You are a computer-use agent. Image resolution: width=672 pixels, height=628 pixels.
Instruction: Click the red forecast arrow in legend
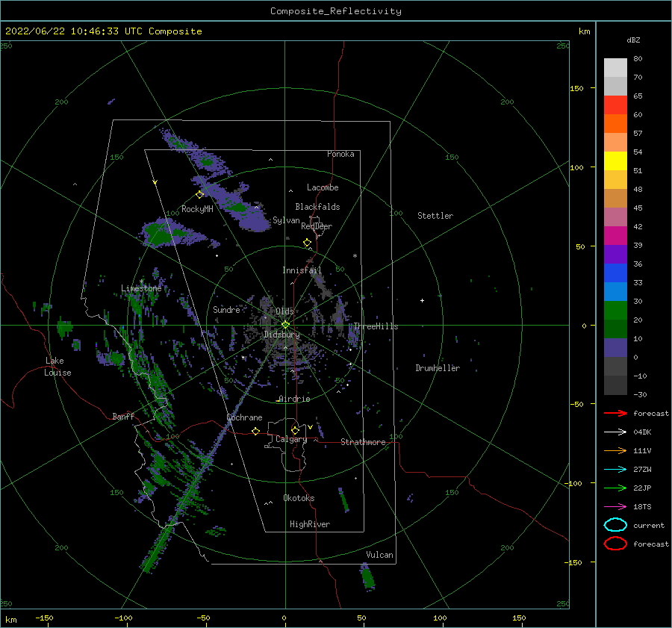(x=615, y=413)
